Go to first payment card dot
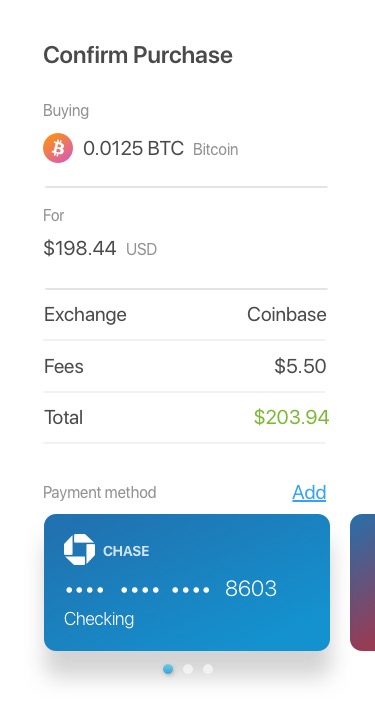 pos(168,669)
